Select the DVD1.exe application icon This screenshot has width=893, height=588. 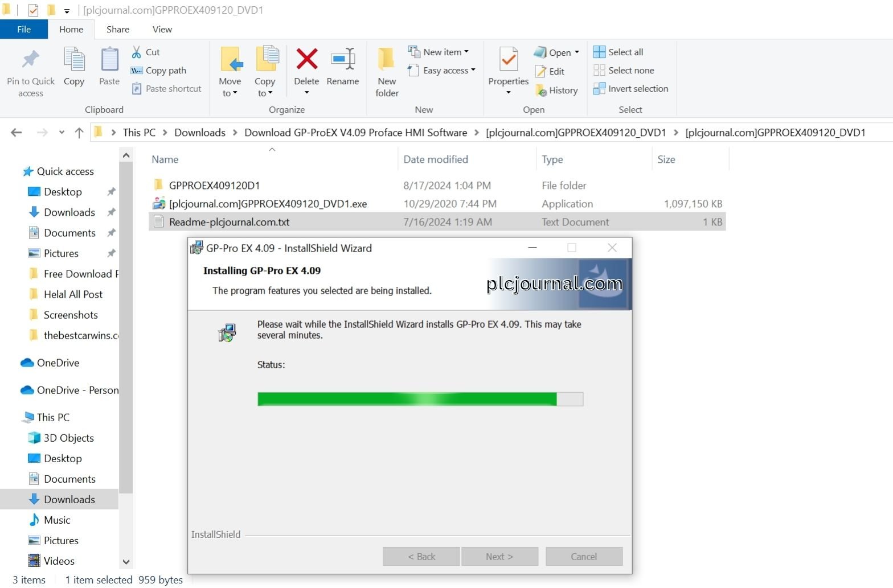point(159,204)
